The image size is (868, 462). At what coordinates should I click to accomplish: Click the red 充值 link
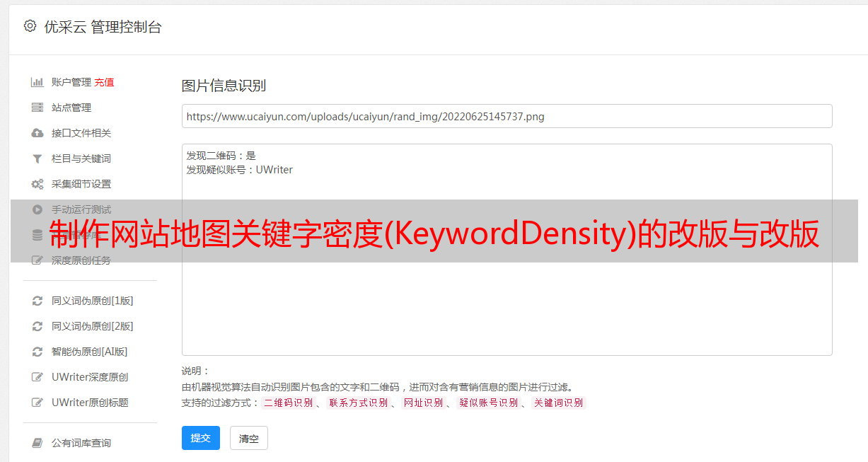point(104,82)
